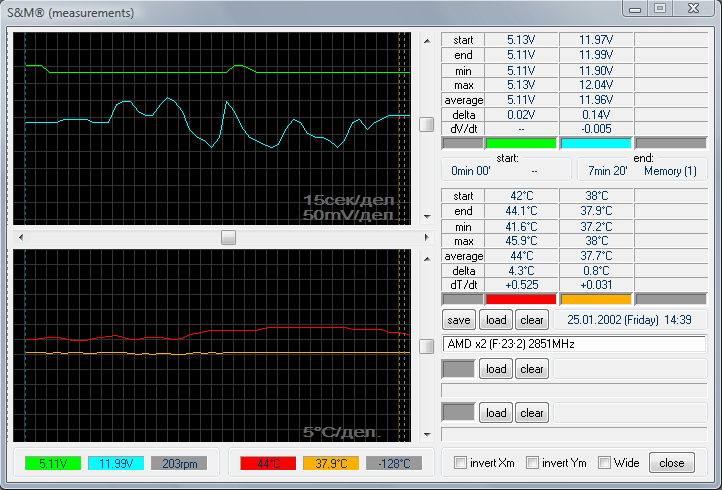The width and height of the screenshot is (722, 490).
Task: Click the AMD x2 2851MHz text field
Action: point(574,344)
